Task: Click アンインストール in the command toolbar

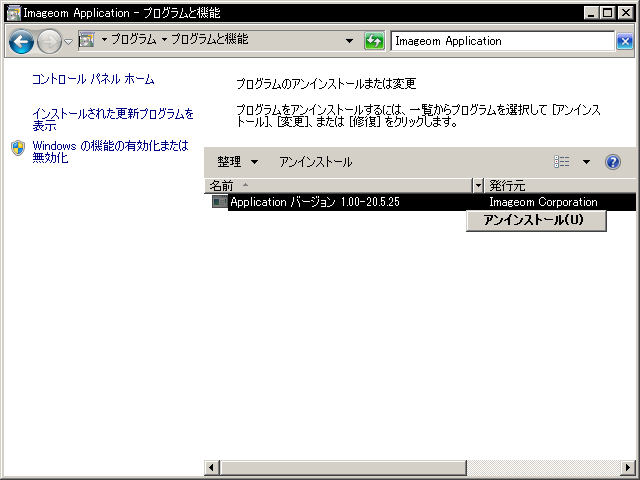Action: 315,162
